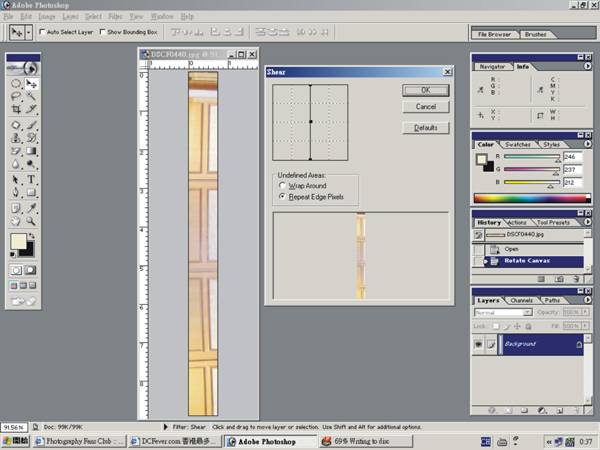600x450 pixels.
Task: Select the Crop tool
Action: pyautogui.click(x=16, y=111)
